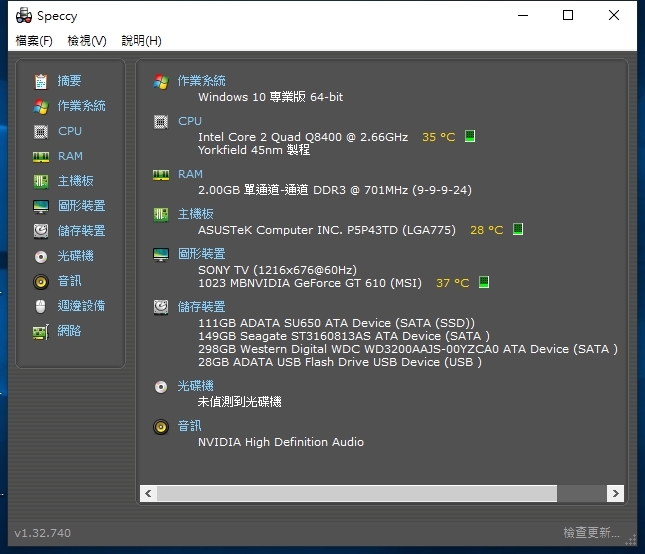
Task: Open the 音訊 heading link in summary
Action: coord(190,426)
